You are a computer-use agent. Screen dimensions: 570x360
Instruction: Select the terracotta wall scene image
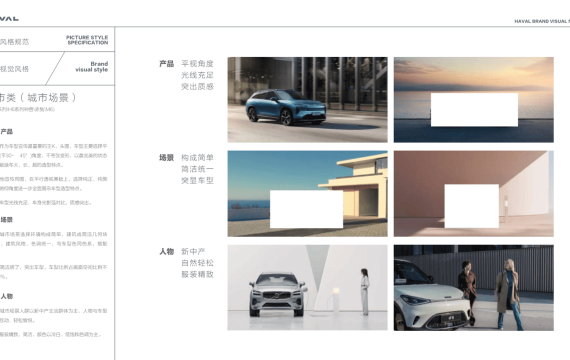tap(474, 193)
